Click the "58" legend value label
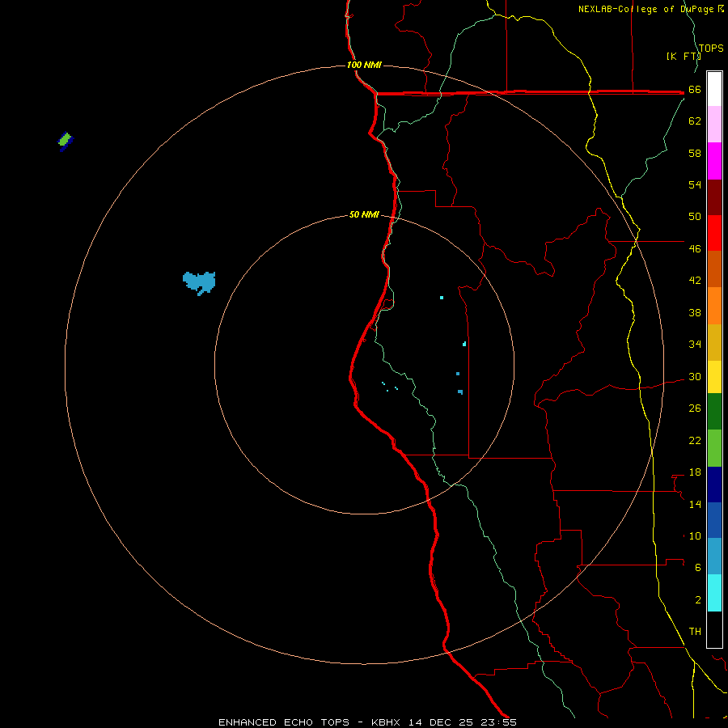The height and width of the screenshot is (728, 728). coord(695,153)
